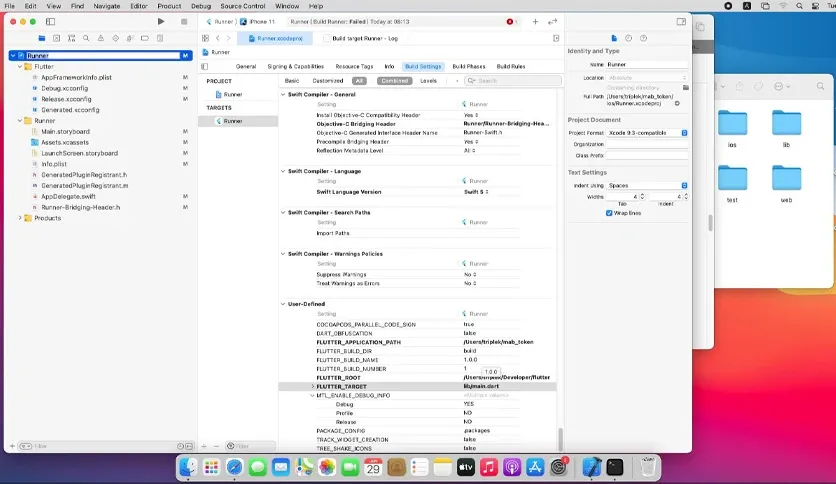Select the Runner.xcodeproj editor tab
The image size is (836, 484).
[276, 38]
